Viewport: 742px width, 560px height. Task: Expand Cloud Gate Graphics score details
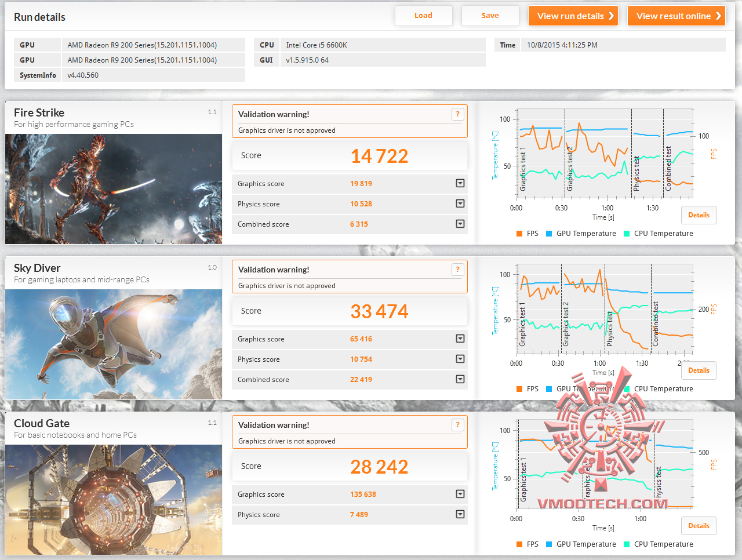[460, 494]
